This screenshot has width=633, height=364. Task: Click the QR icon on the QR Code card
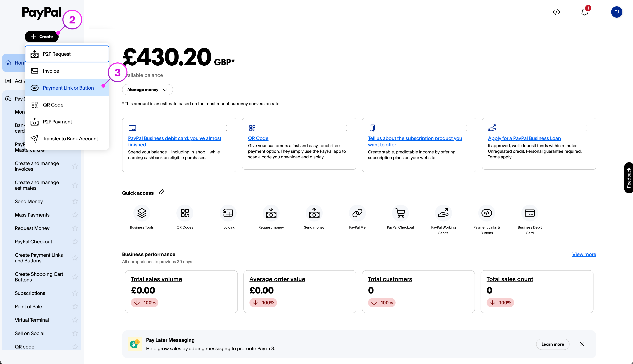252,128
